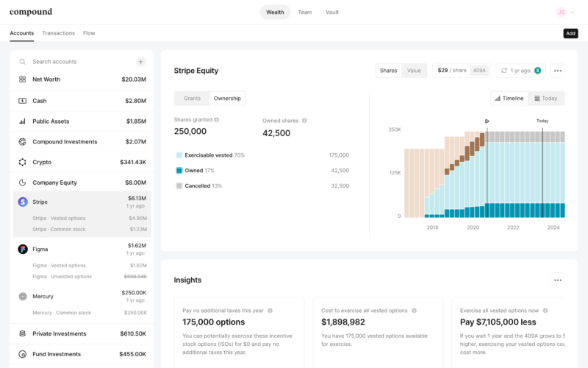Click the black Add button
This screenshot has width=588, height=368.
(x=570, y=33)
